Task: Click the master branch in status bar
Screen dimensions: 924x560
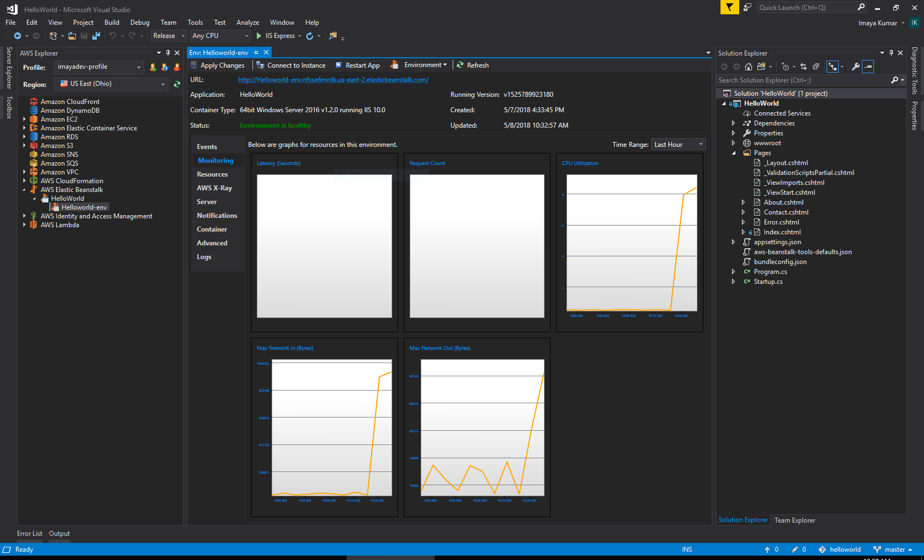Action: (893, 550)
